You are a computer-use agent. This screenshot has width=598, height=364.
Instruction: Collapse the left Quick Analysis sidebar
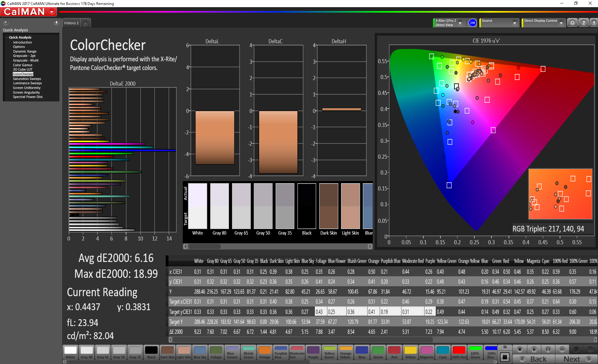56,22
